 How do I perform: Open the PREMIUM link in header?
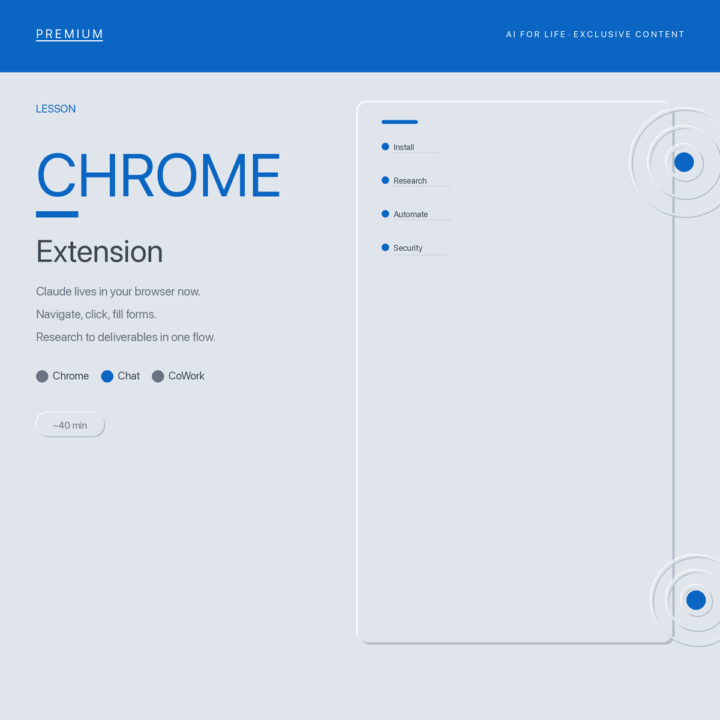click(x=69, y=34)
